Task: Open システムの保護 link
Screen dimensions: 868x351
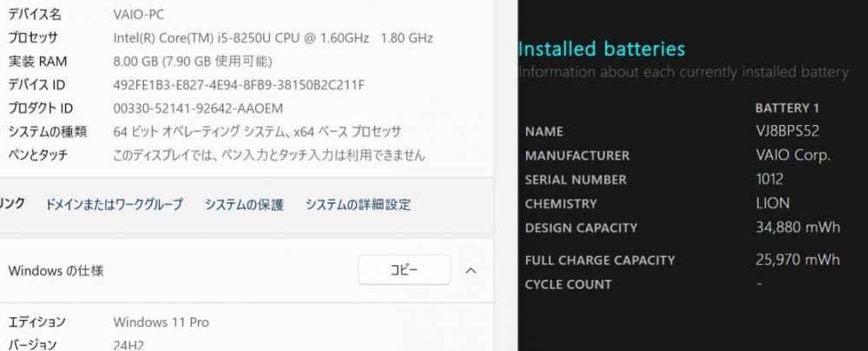Action: pyautogui.click(x=244, y=205)
